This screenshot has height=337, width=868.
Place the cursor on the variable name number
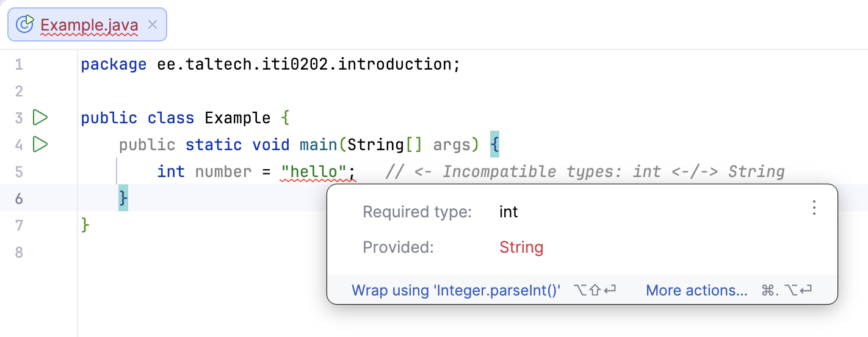223,172
